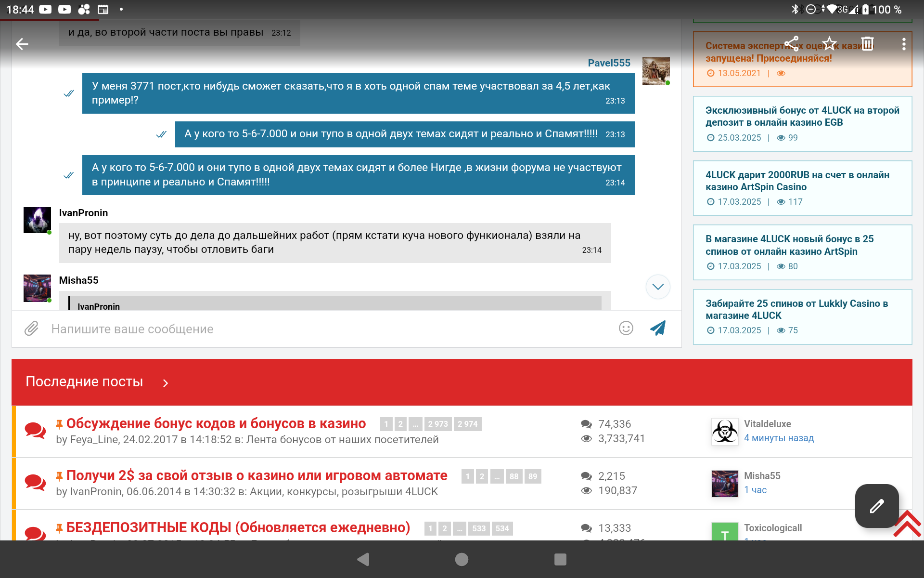Open Vitaldeluxe last post 4 минуты назад

pos(778,438)
